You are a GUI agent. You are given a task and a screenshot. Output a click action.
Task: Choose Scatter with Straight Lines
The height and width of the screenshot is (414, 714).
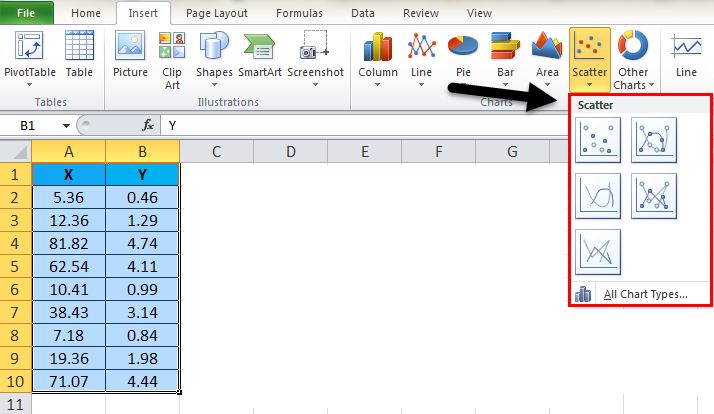(598, 252)
